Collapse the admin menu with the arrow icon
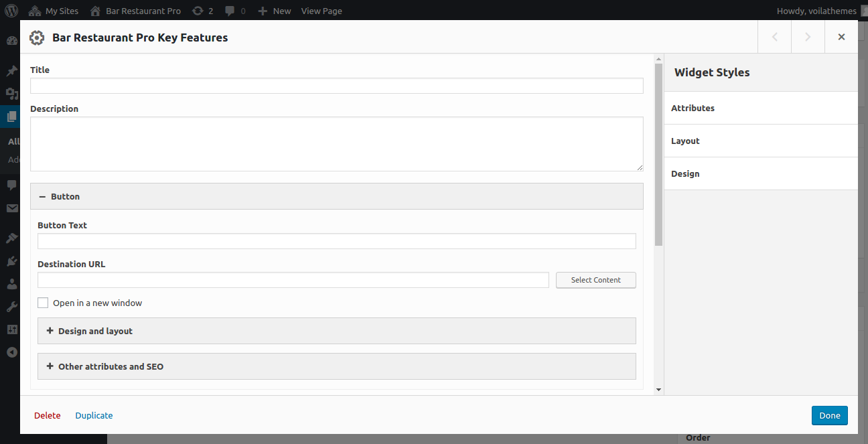Image resolution: width=868 pixels, height=444 pixels. tap(11, 352)
